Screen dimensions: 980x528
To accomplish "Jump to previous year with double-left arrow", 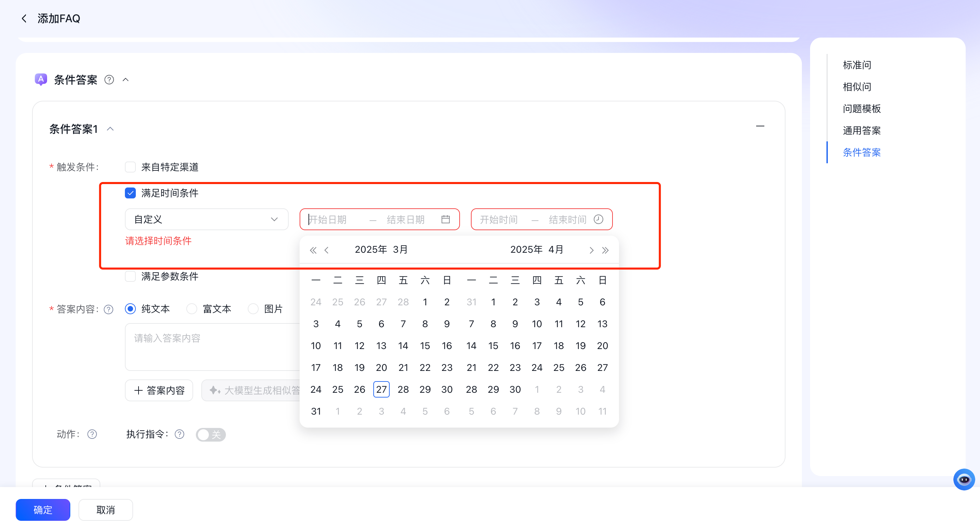I will [x=313, y=250].
